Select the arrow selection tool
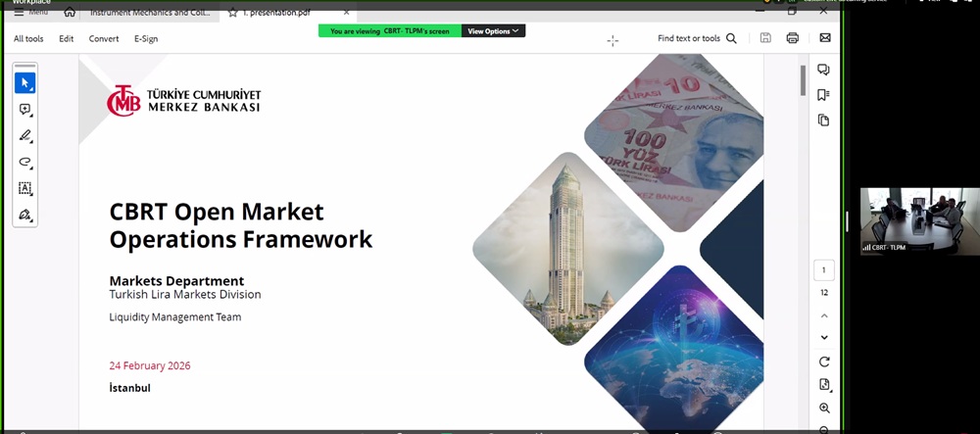The height and width of the screenshot is (434, 980). click(x=25, y=83)
